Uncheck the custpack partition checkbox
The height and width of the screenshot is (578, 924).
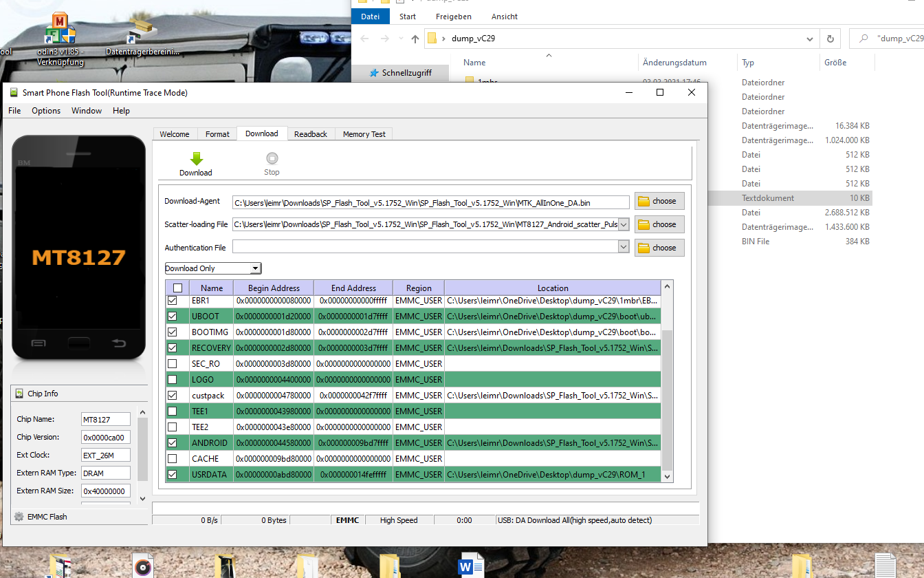(173, 396)
